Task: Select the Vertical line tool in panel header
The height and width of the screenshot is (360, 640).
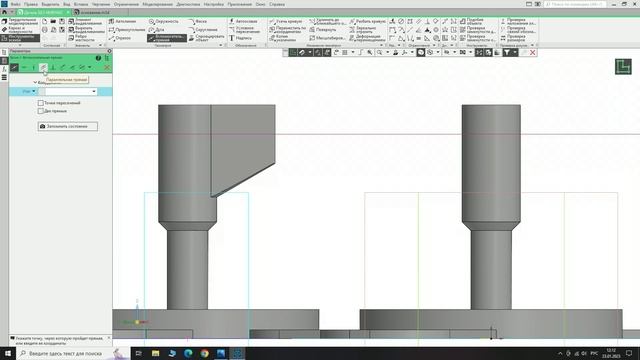Action: (33, 67)
